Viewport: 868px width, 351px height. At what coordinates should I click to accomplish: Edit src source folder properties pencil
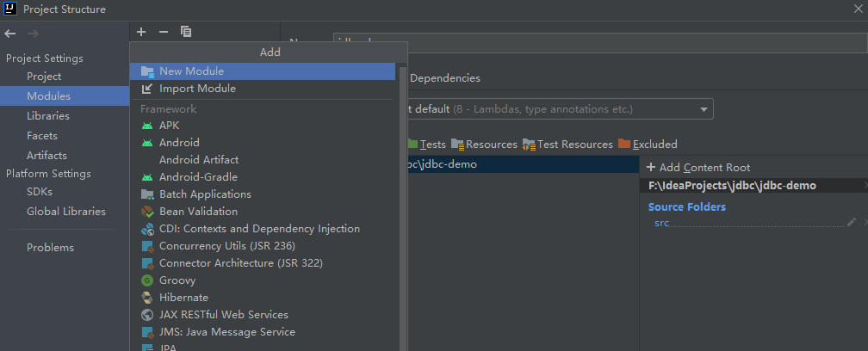852,222
